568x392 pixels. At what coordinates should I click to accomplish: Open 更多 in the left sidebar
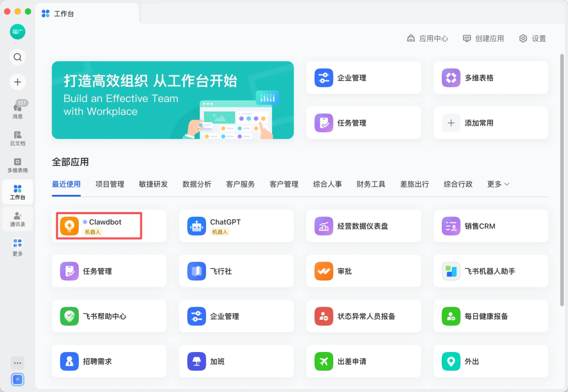pos(17,246)
